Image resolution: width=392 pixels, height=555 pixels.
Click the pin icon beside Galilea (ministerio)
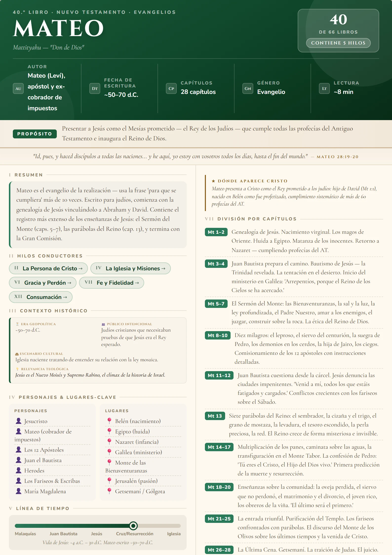coord(109,452)
